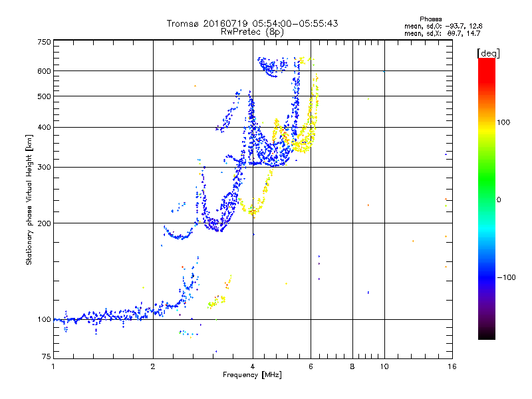
Task: Click the y-axis tick label '400'
Action: (x=44, y=128)
